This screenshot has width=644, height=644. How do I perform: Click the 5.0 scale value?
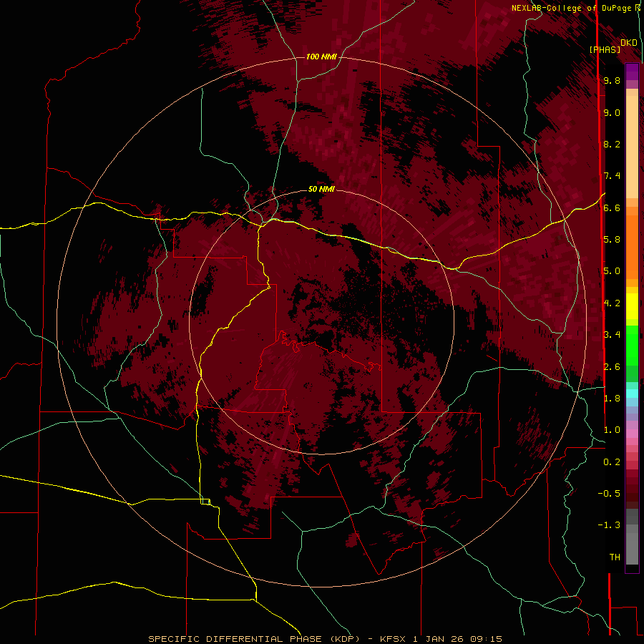coord(612,271)
